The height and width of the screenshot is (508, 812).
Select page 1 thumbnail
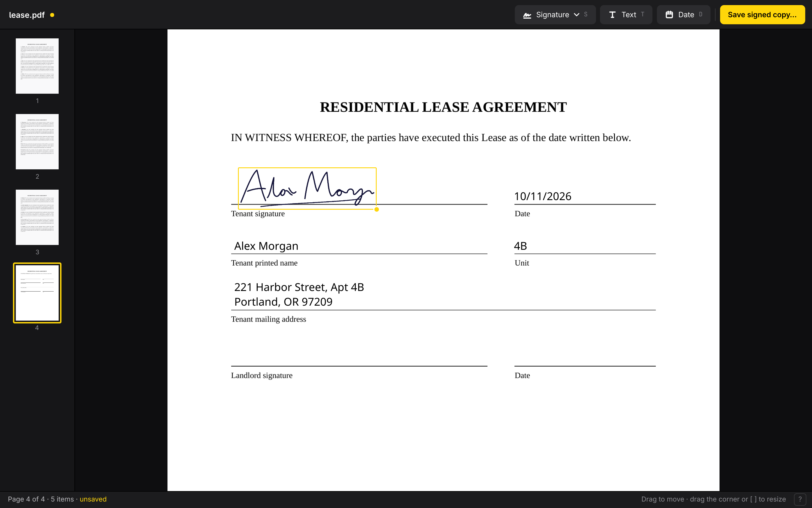pos(37,66)
